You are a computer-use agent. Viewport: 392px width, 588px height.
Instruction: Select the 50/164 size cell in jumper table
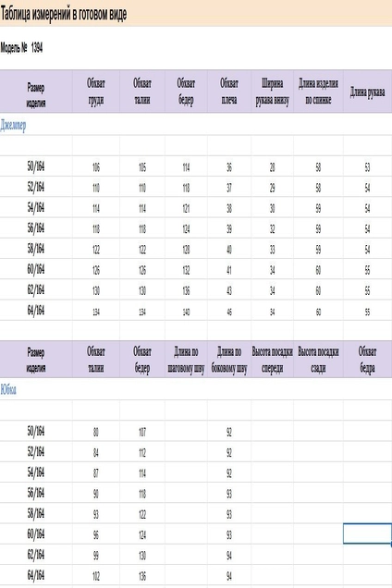(36, 166)
